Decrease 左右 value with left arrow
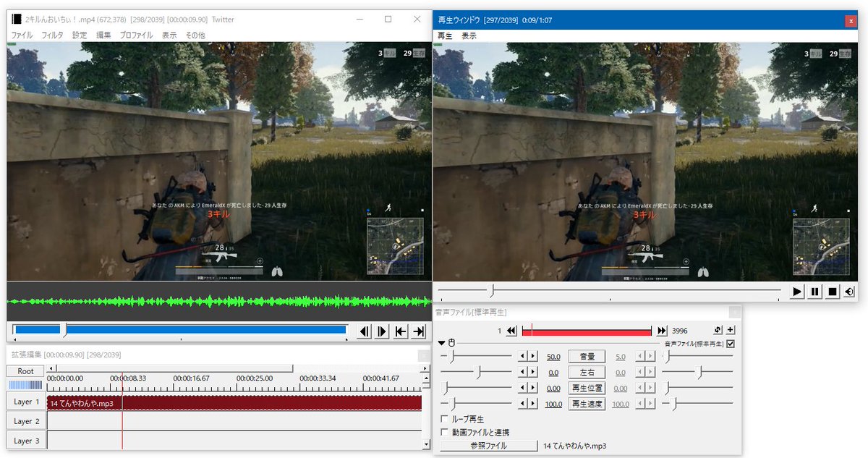This screenshot has height=458, width=868. [522, 373]
